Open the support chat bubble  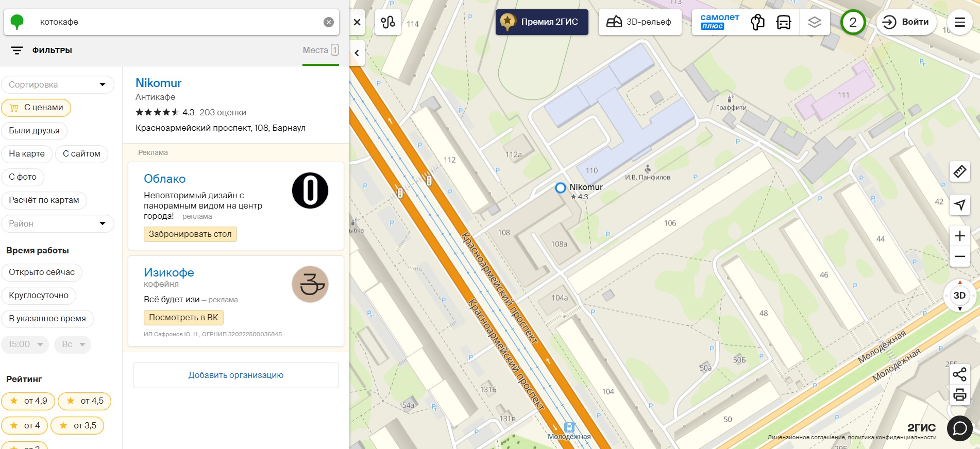tap(960, 428)
